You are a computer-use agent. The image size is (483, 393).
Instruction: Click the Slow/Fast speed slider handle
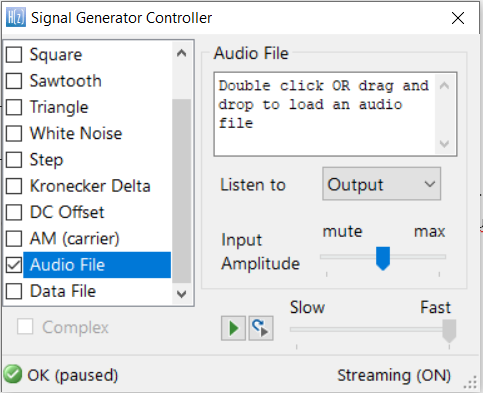pyautogui.click(x=449, y=331)
